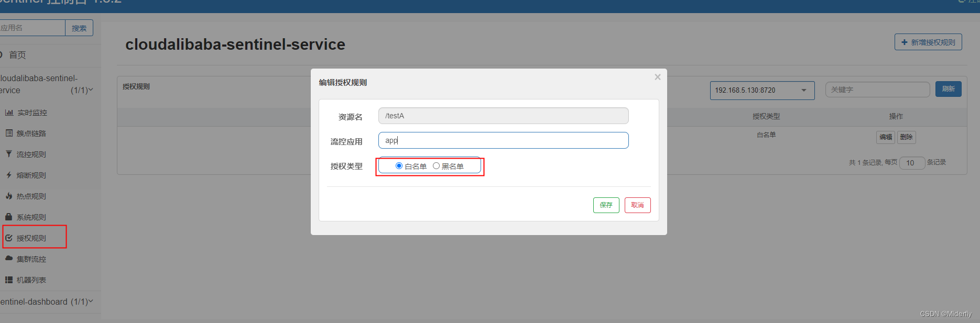Image resolution: width=980 pixels, height=323 pixels.
Task: Select the 白名单 radio button
Action: (399, 166)
